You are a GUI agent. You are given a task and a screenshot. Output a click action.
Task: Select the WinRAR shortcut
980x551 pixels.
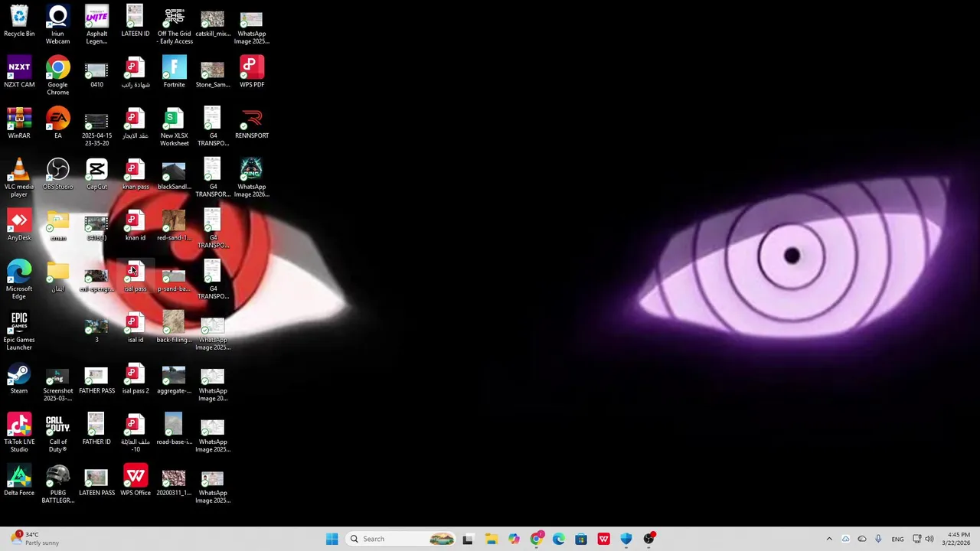point(19,123)
